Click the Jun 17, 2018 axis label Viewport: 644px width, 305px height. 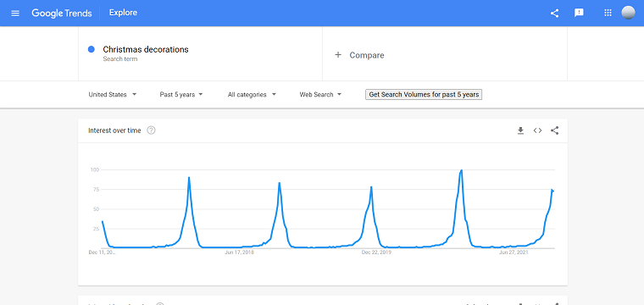pyautogui.click(x=240, y=252)
